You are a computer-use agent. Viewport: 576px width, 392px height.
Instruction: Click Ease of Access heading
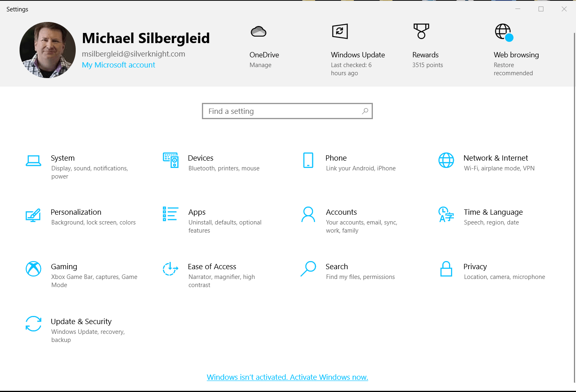212,267
